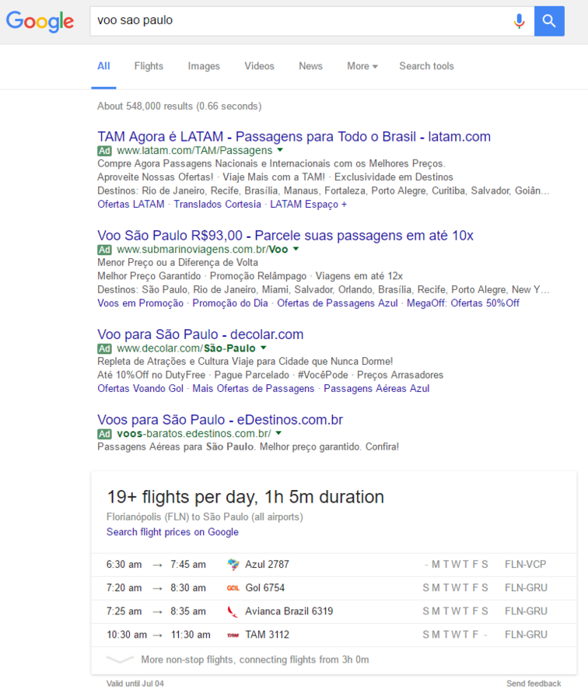The width and height of the screenshot is (588, 700).
Task: Select the Azul 2787 flight row
Action: [x=334, y=565]
